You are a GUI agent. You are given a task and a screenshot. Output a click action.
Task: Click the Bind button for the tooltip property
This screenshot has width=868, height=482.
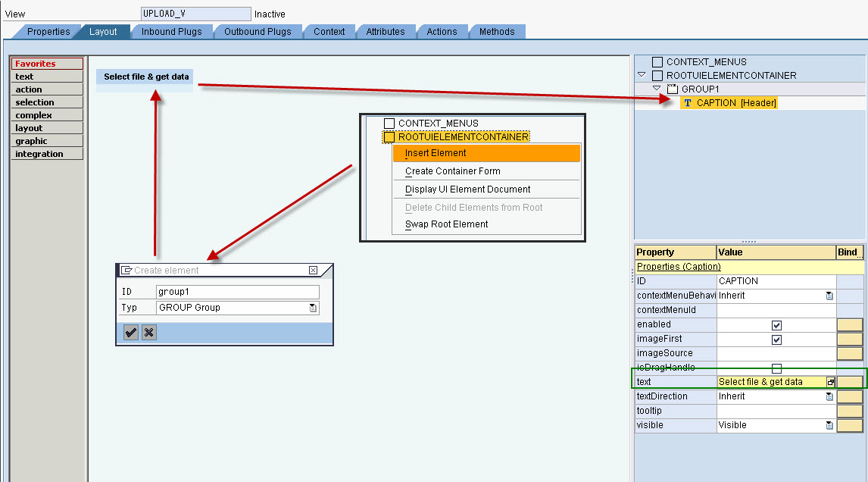pyautogui.click(x=848, y=410)
